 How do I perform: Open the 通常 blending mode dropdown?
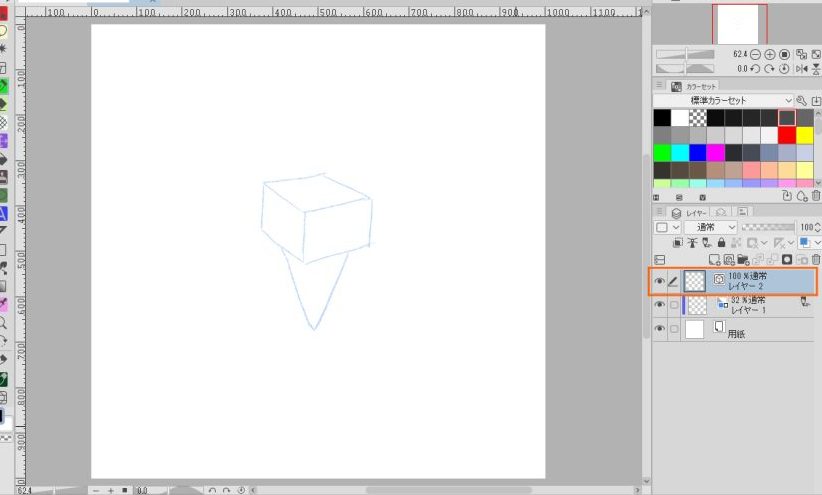711,227
